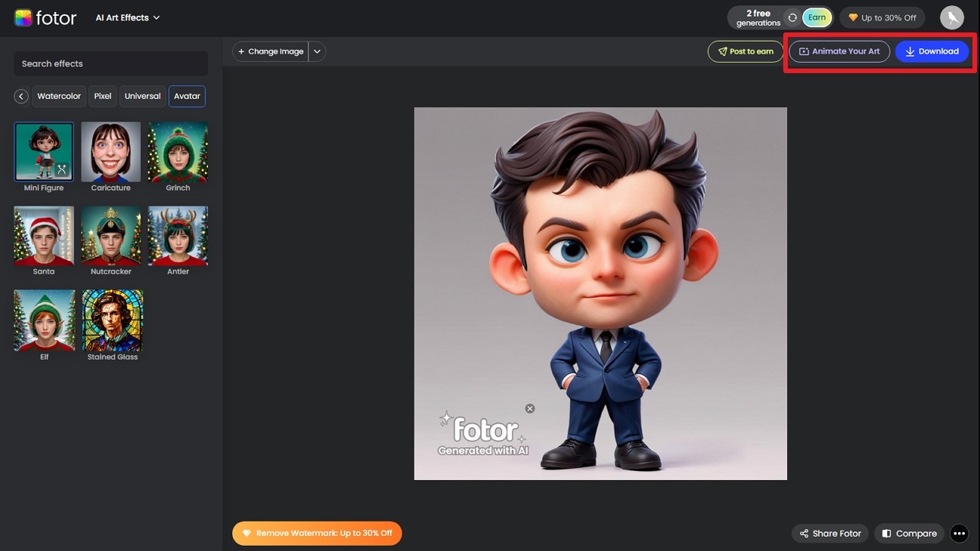Apply the Mini Figure effect
The height and width of the screenshot is (551, 980).
44,152
